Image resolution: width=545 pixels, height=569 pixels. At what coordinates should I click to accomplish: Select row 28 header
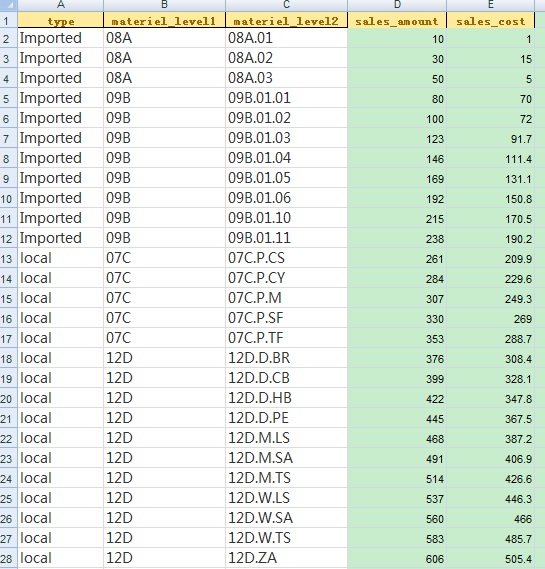(8, 558)
